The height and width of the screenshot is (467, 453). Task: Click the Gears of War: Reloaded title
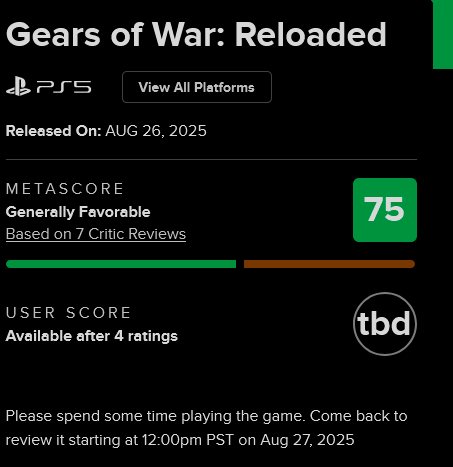[196, 35]
